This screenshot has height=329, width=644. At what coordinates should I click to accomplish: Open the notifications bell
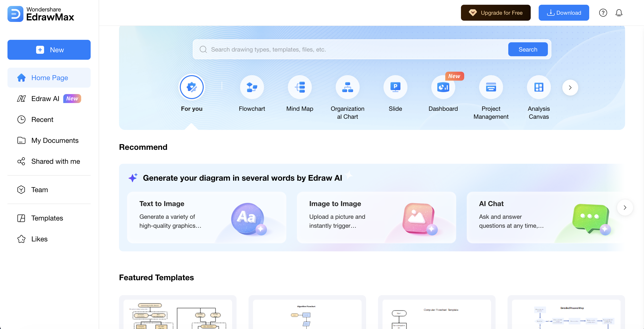619,13
